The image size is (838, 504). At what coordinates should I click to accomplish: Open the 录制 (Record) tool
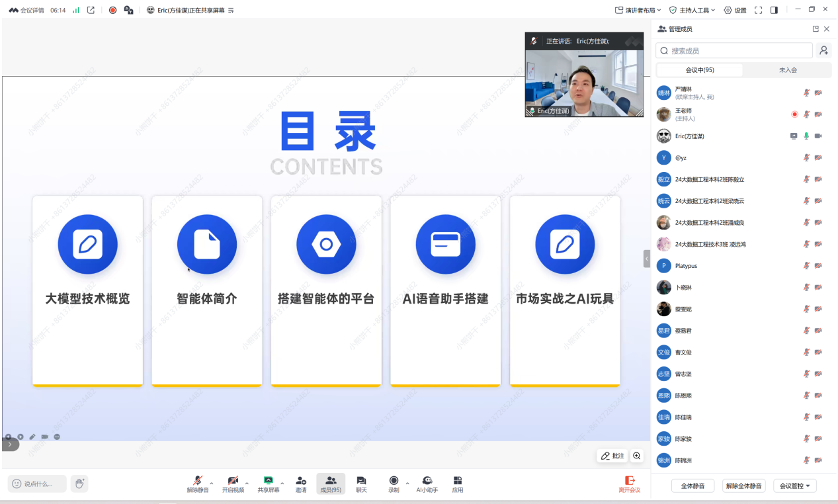click(394, 483)
